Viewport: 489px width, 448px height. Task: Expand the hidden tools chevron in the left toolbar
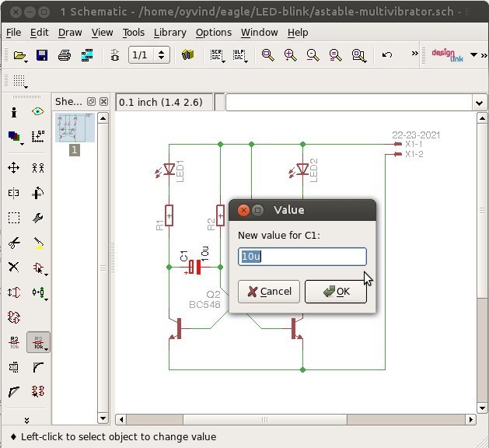click(x=26, y=420)
